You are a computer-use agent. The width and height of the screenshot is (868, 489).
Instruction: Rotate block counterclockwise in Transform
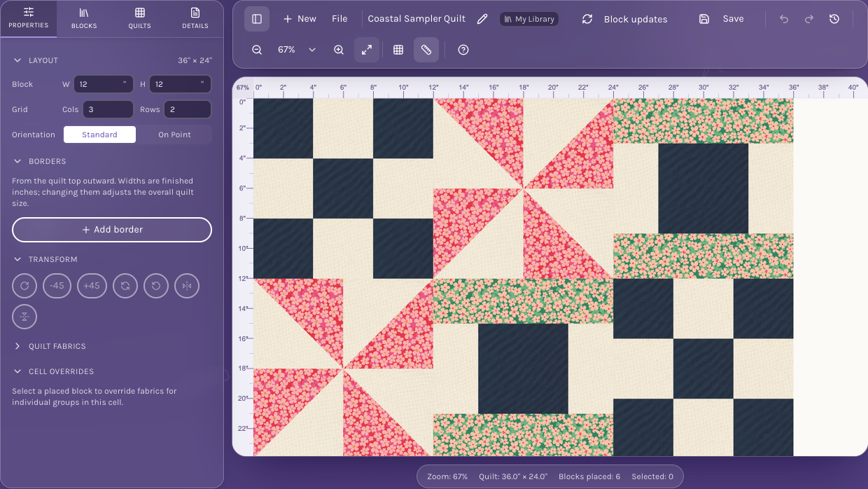156,286
